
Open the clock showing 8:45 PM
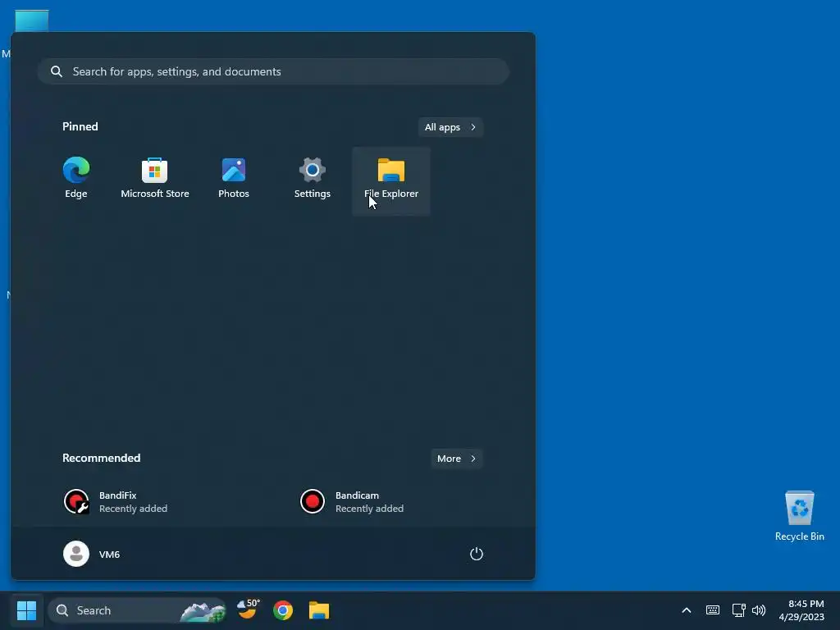point(801,610)
